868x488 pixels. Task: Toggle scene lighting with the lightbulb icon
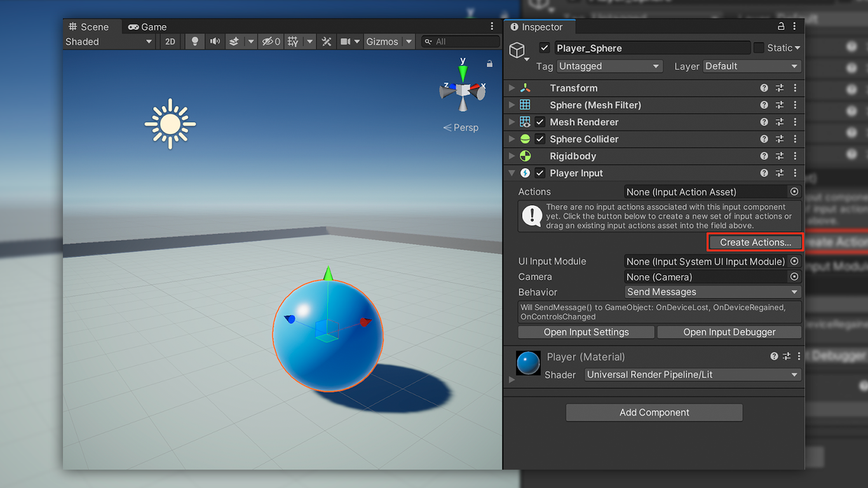pyautogui.click(x=195, y=41)
